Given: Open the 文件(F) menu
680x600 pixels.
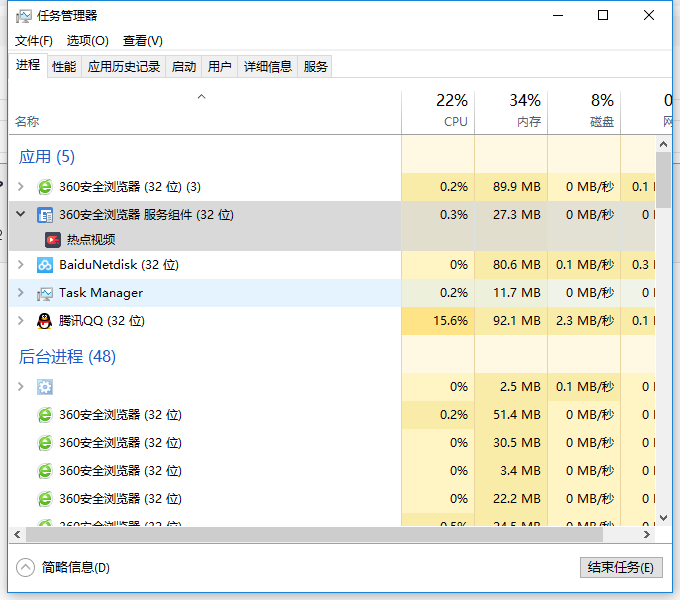Looking at the screenshot, I should 34,41.
